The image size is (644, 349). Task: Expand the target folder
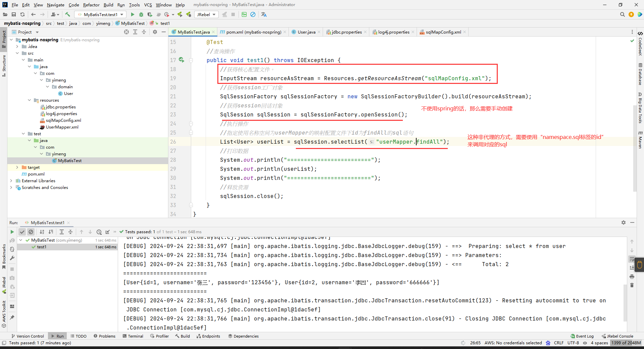click(x=17, y=167)
